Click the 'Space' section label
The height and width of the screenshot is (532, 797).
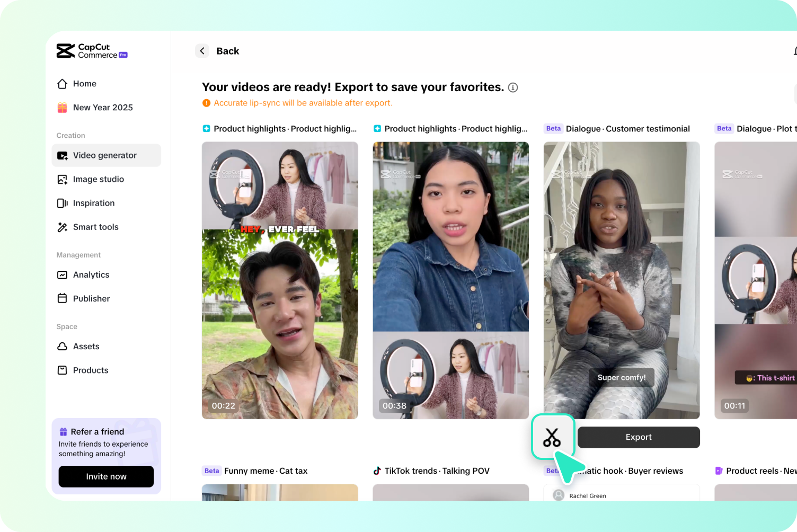tap(67, 326)
